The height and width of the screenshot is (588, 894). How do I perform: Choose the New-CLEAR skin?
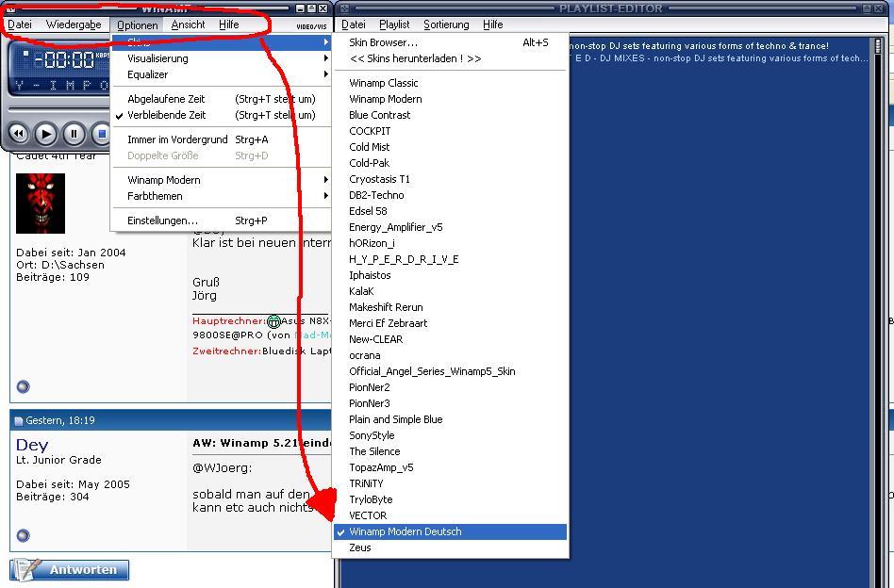click(x=451, y=338)
